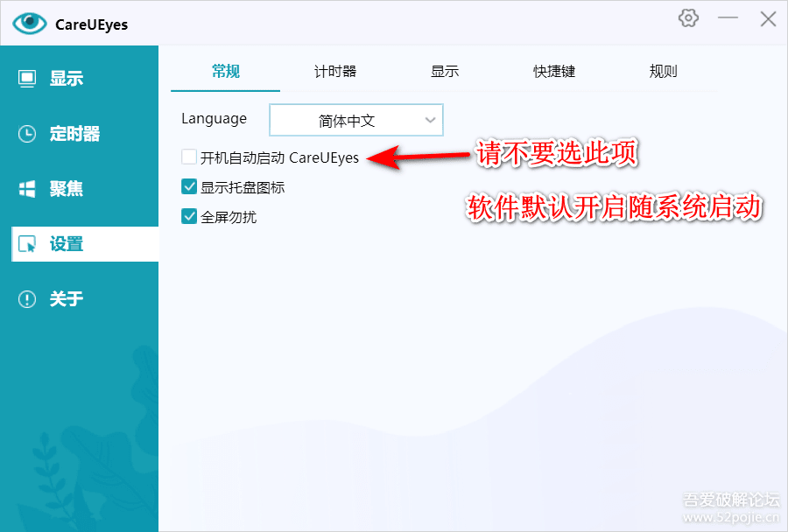
Task: Switch to the 常规 general tab
Action: tap(225, 72)
